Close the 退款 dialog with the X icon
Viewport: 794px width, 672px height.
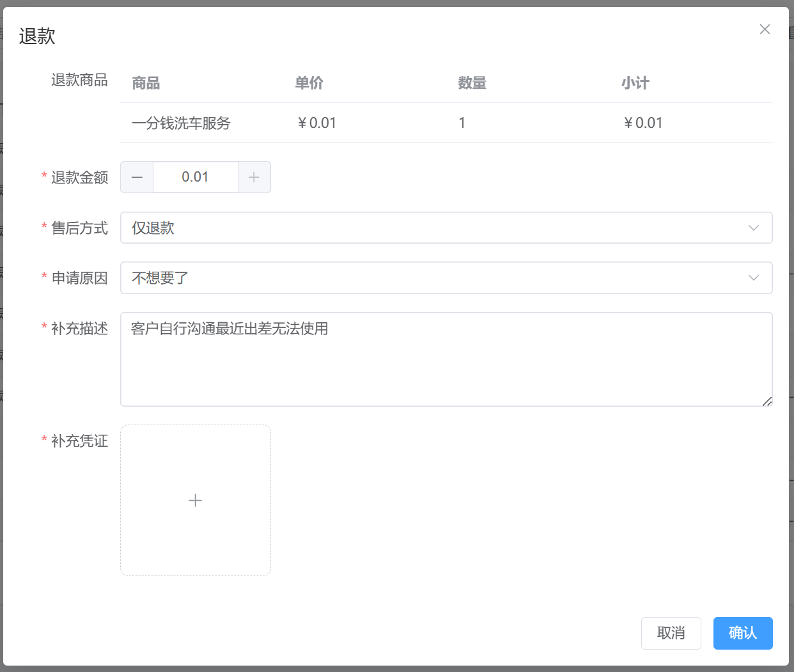coord(765,29)
